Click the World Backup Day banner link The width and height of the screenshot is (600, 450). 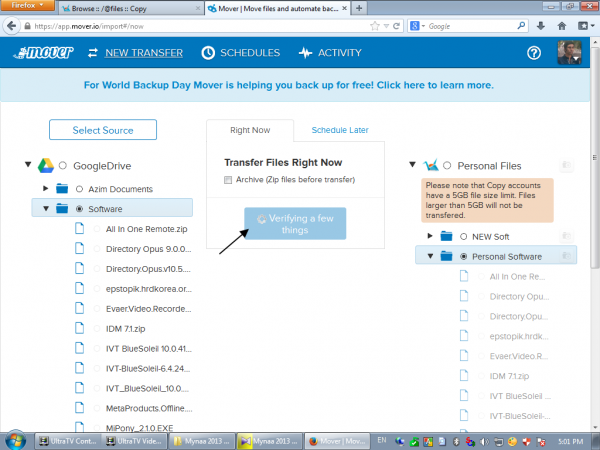(289, 85)
